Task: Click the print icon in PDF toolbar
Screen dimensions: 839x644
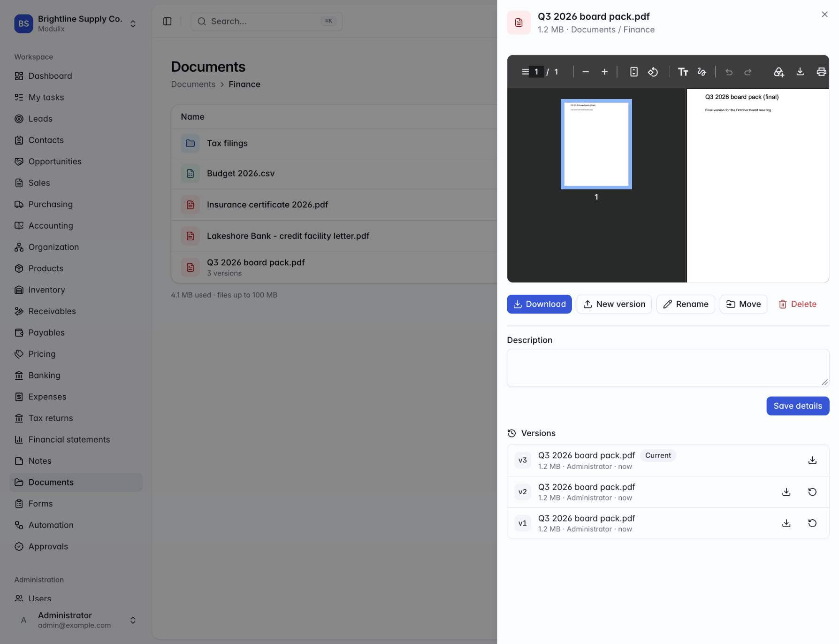Action: pyautogui.click(x=821, y=72)
